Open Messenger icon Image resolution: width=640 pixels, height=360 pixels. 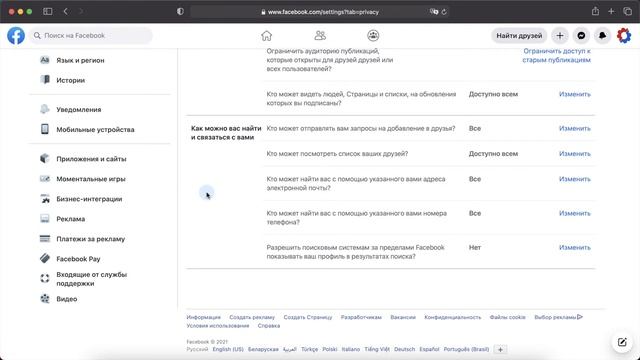coord(581,36)
